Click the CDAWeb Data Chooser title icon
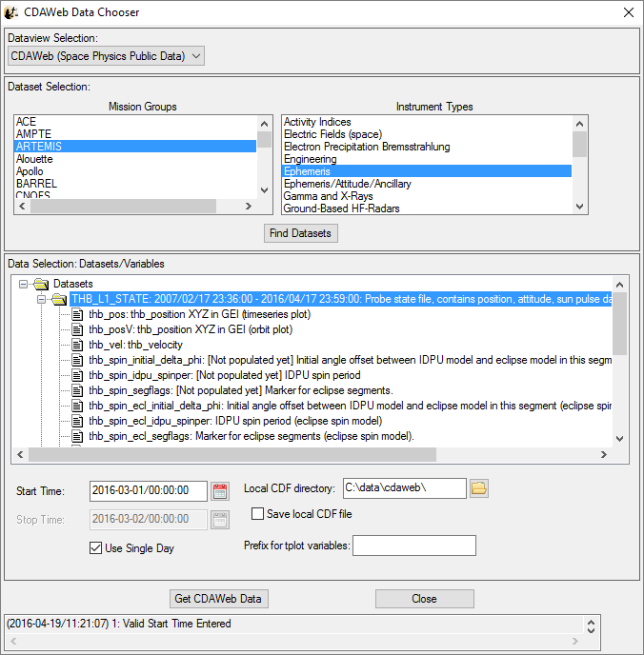This screenshot has width=644, height=655. click(x=10, y=12)
